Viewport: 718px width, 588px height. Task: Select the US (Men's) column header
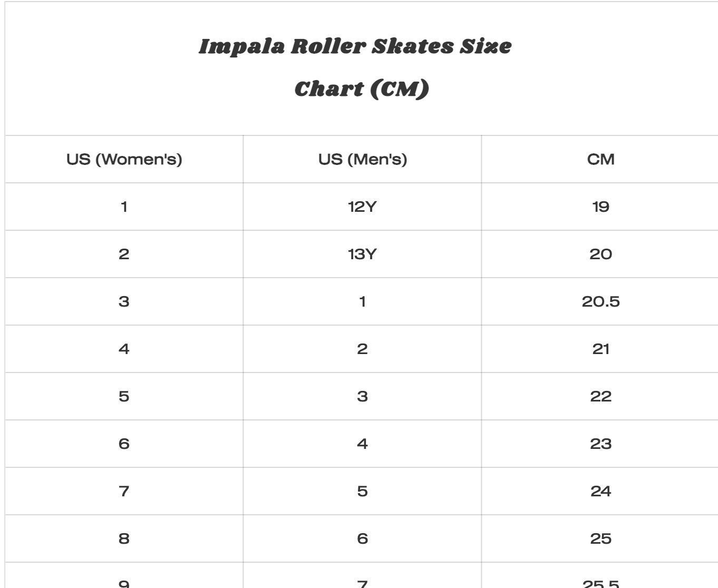pyautogui.click(x=362, y=159)
